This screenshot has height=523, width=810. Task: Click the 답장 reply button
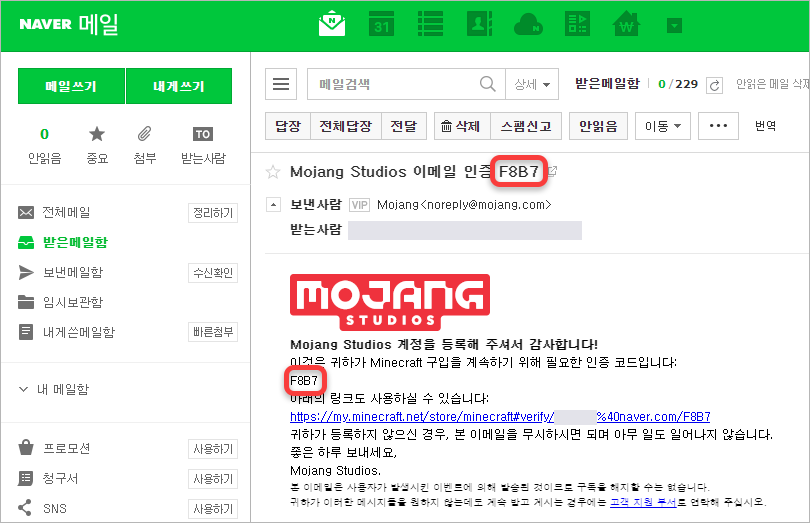coord(288,126)
